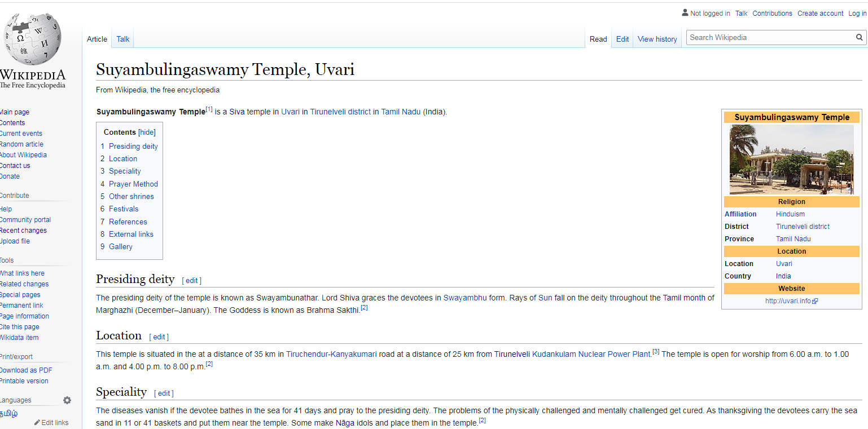Edit the Location section

[x=159, y=337]
